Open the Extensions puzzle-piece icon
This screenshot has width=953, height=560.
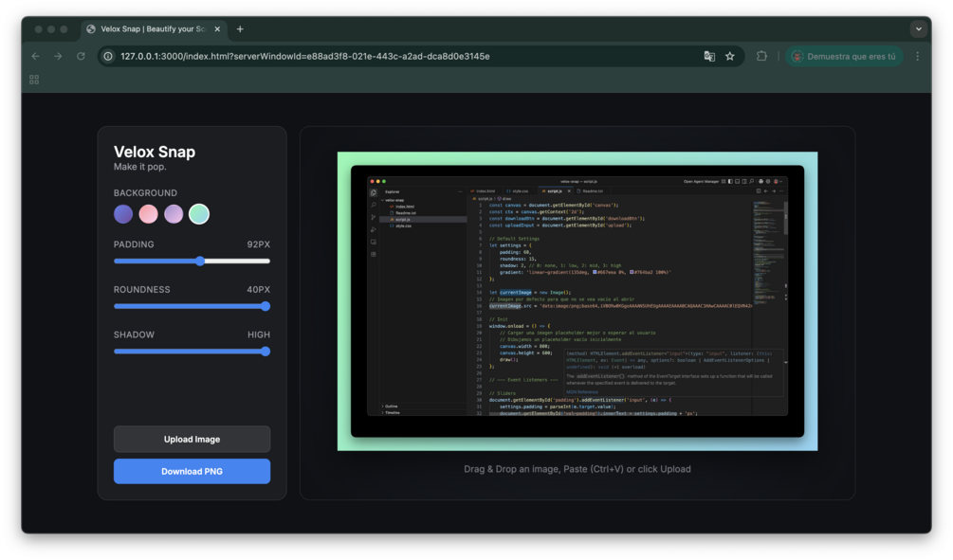(x=762, y=56)
